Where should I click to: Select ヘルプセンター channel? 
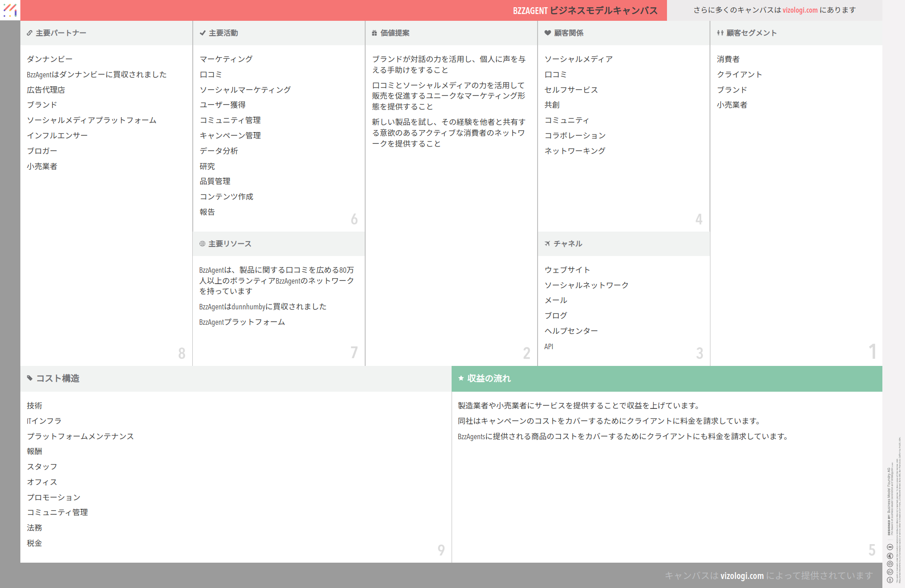point(571,331)
